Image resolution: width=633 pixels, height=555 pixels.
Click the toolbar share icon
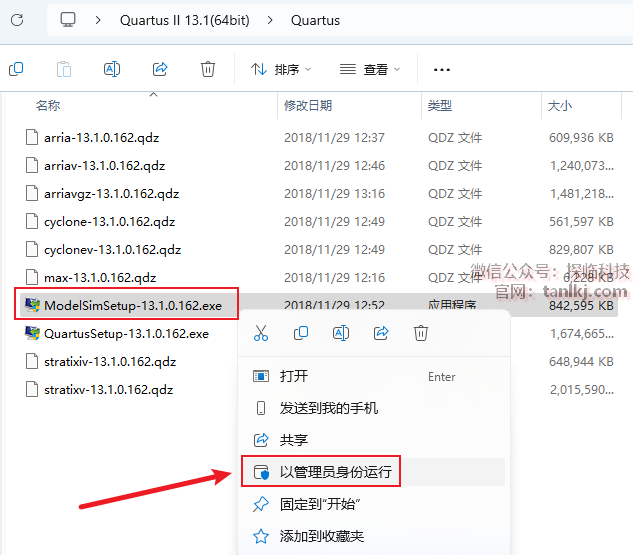[x=160, y=69]
